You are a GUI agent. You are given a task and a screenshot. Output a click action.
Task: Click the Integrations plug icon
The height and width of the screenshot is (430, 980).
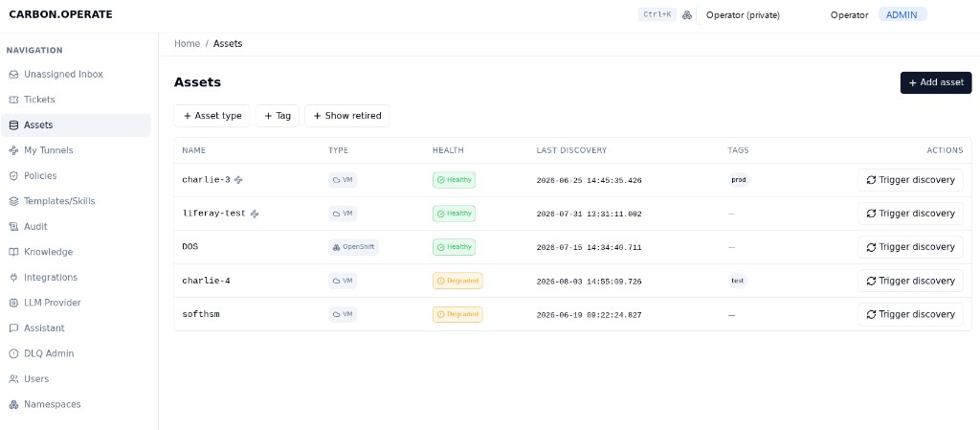click(x=13, y=278)
